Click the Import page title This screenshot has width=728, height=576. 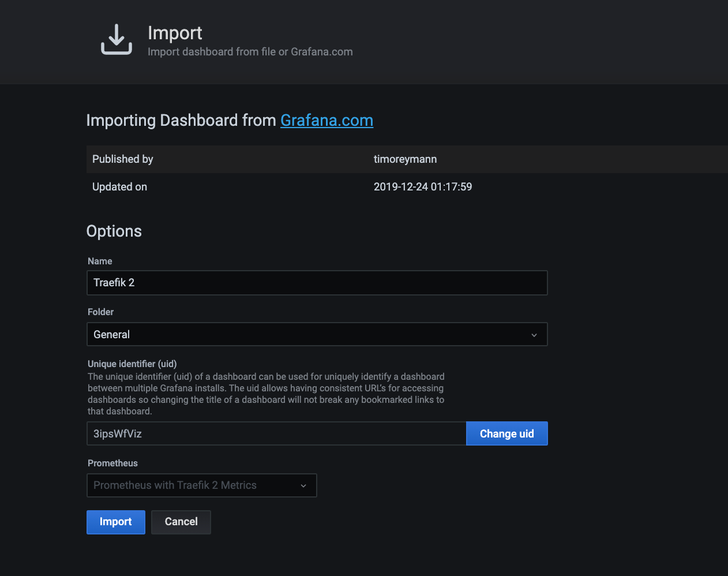coord(175,33)
